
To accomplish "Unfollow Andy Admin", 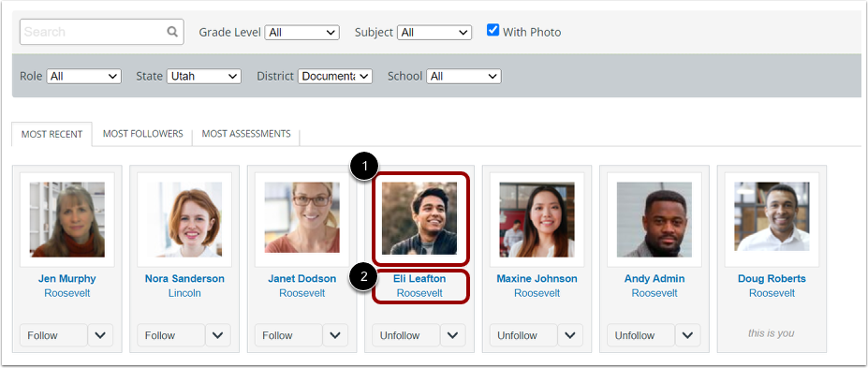I will (640, 335).
